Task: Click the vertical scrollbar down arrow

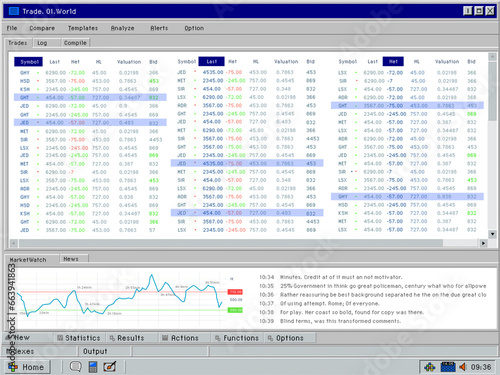Action: 492,234
